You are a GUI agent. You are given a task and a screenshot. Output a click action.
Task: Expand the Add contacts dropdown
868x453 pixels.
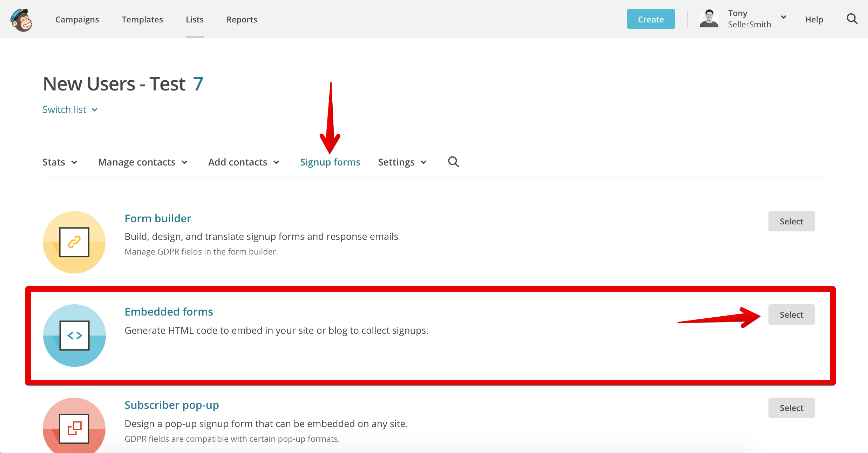pos(244,162)
